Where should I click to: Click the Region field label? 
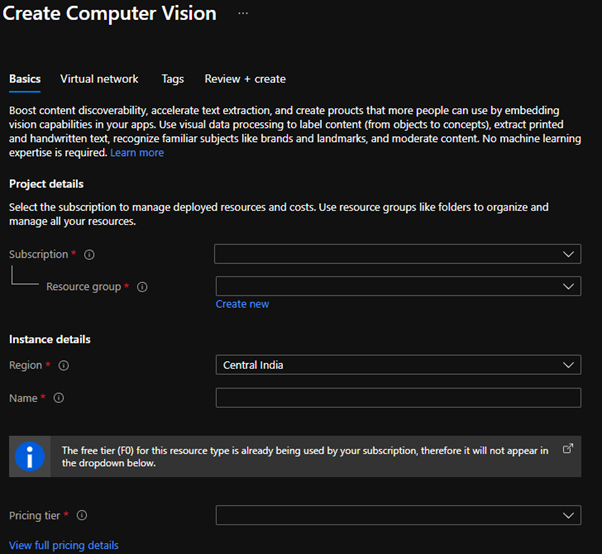(26, 365)
